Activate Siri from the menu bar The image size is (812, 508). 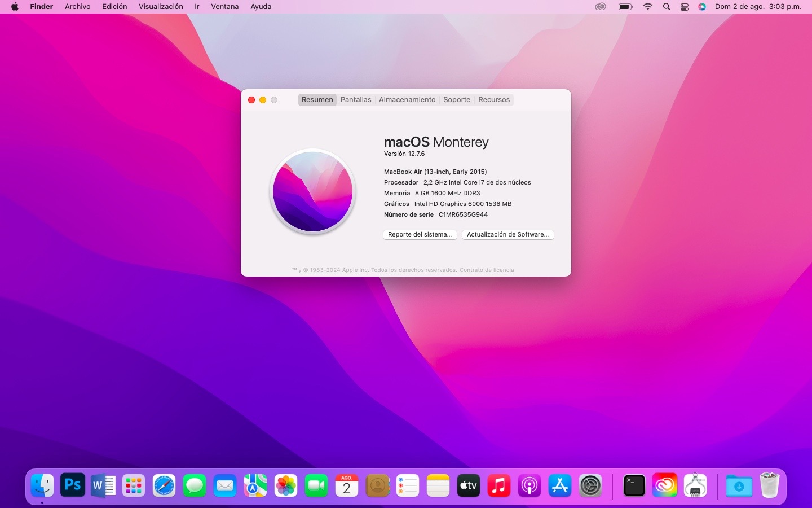pyautogui.click(x=702, y=7)
